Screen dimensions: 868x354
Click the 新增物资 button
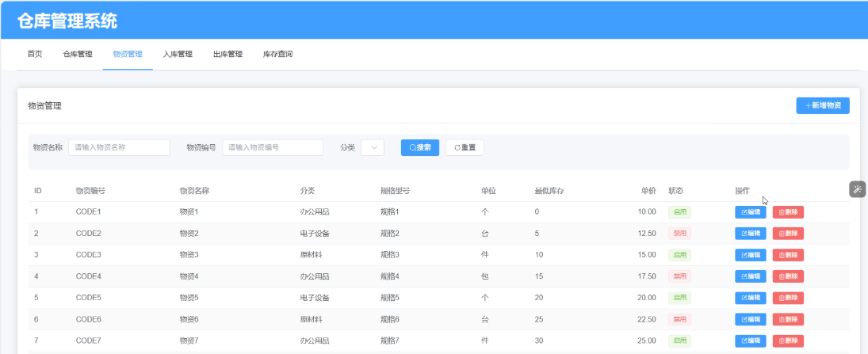pyautogui.click(x=823, y=105)
